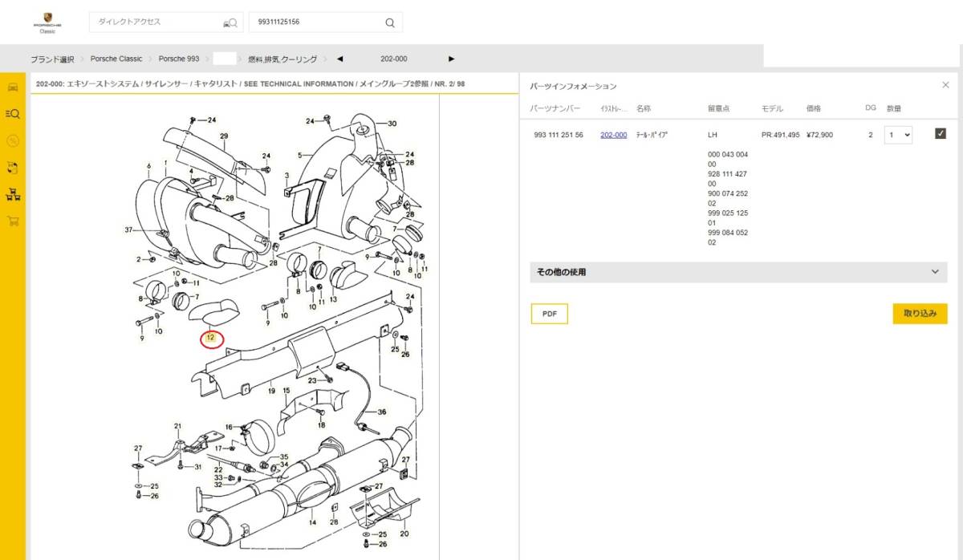Viewport: 963px width, 560px height.
Task: Open the parts list search icon
Action: 12,114
